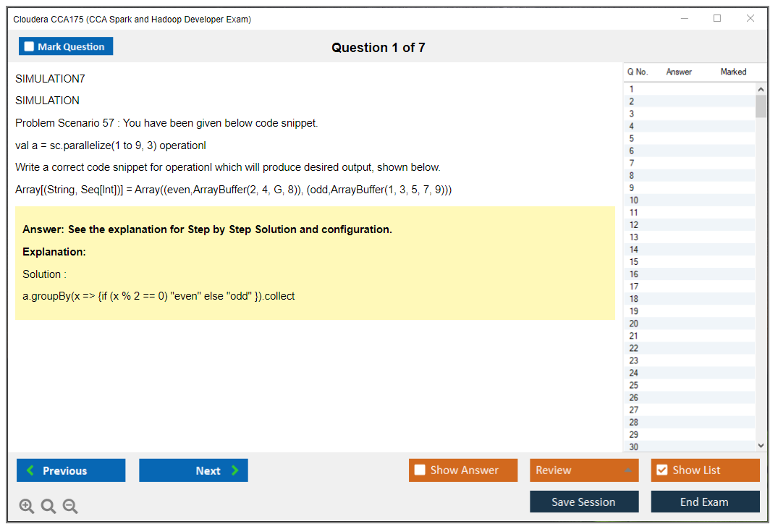The height and width of the screenshot is (532, 778).
Task: Open the Review dropdown menu
Action: pyautogui.click(x=627, y=470)
